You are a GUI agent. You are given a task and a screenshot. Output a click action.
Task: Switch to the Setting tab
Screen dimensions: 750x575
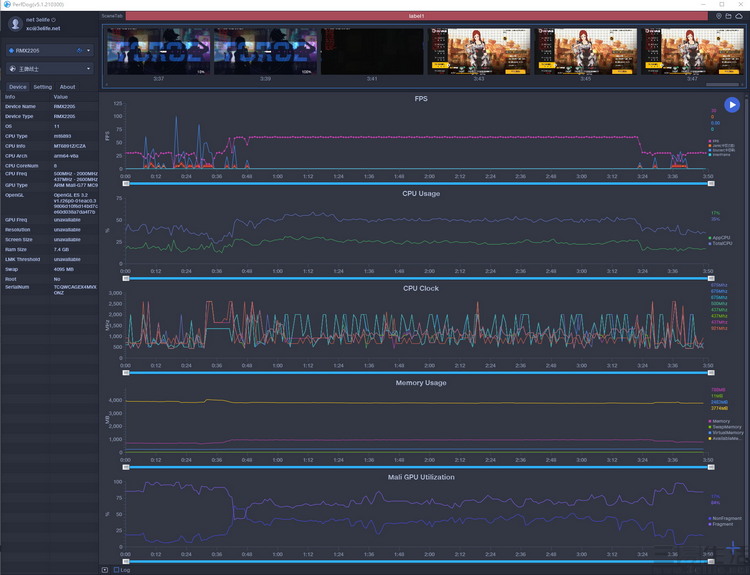(43, 87)
